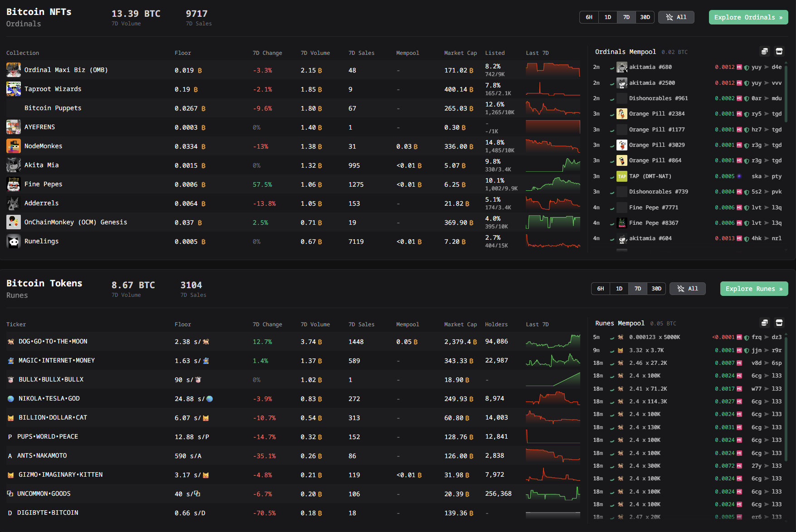This screenshot has width=796, height=532.
Task: Click the NodeMonkes collection icon
Action: click(14, 146)
